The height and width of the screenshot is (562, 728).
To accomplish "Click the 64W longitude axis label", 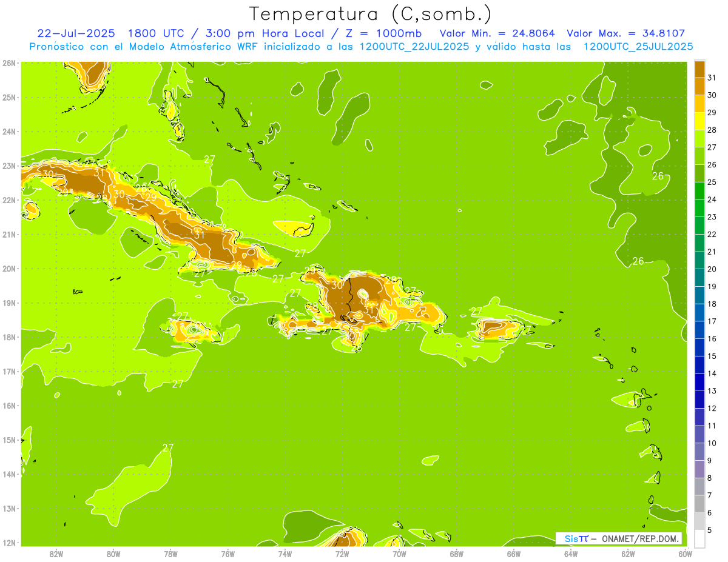I will pos(571,554).
